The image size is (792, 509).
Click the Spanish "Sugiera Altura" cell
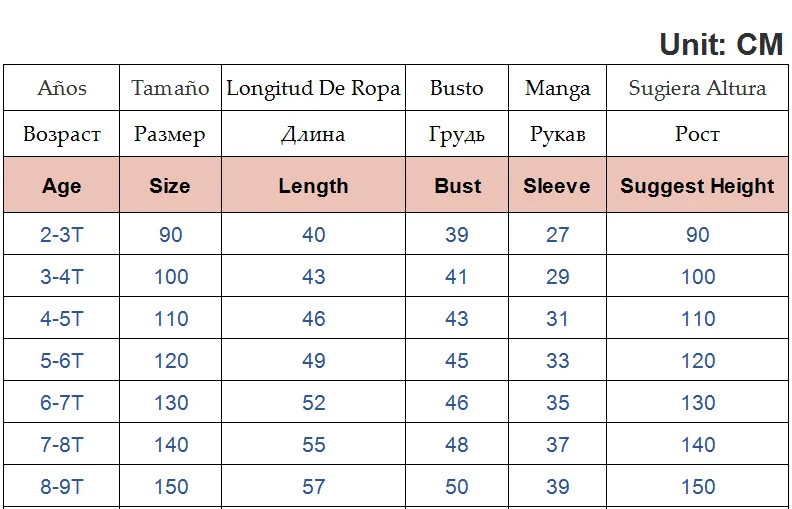(697, 88)
